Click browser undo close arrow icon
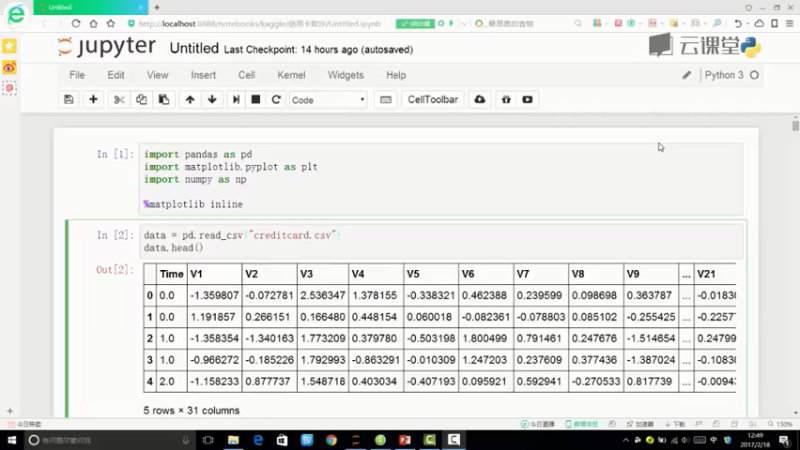Viewport: 800px width, 450px height. point(737,23)
